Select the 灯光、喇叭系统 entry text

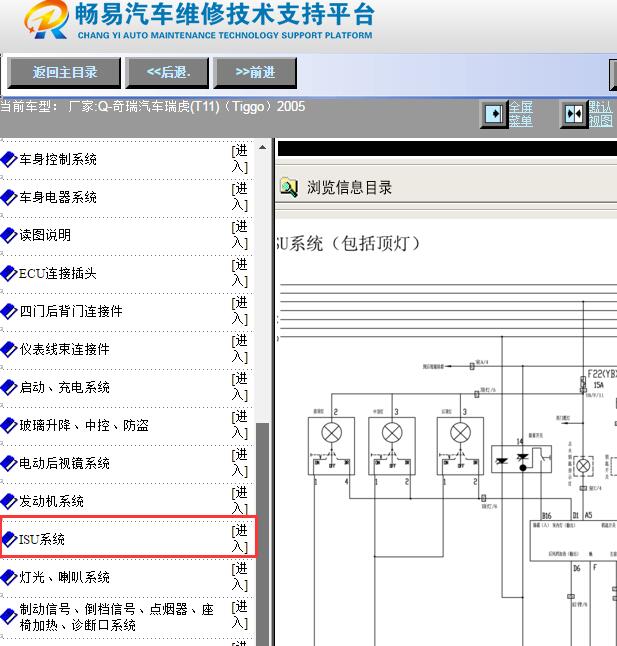tap(65, 577)
